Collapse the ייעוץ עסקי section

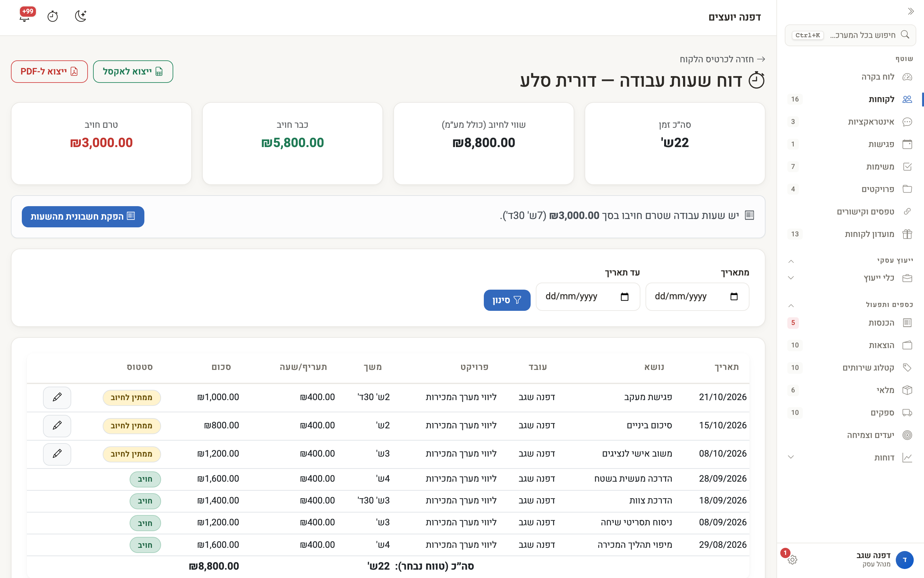click(791, 261)
